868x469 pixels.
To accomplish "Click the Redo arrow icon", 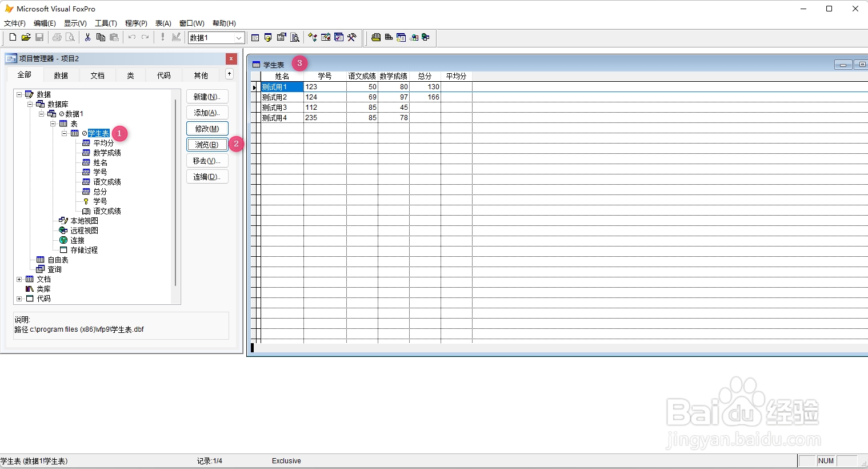I will [x=145, y=37].
